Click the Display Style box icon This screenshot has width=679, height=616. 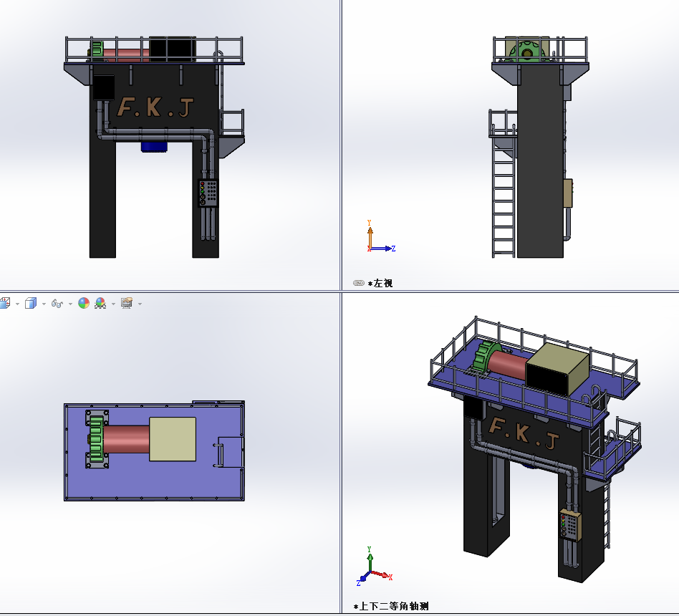point(31,303)
